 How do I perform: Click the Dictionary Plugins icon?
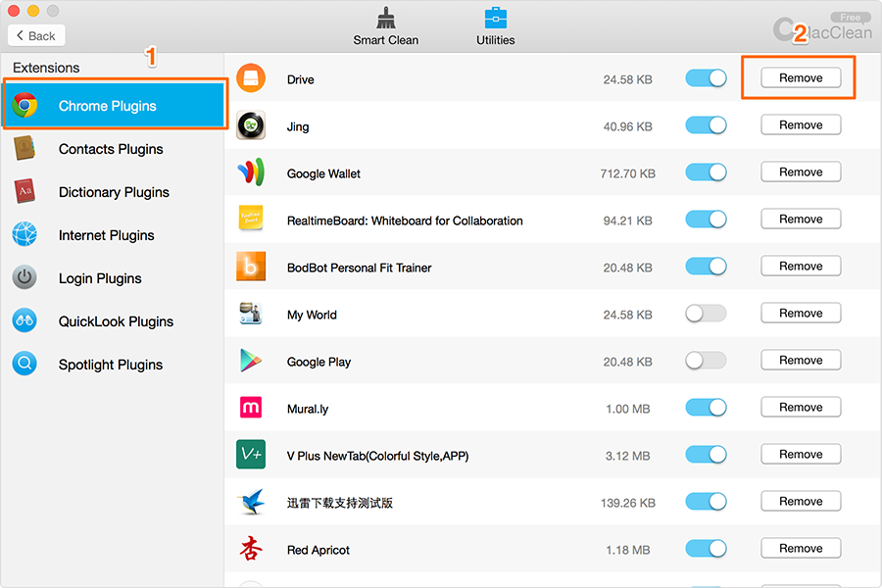[x=25, y=192]
